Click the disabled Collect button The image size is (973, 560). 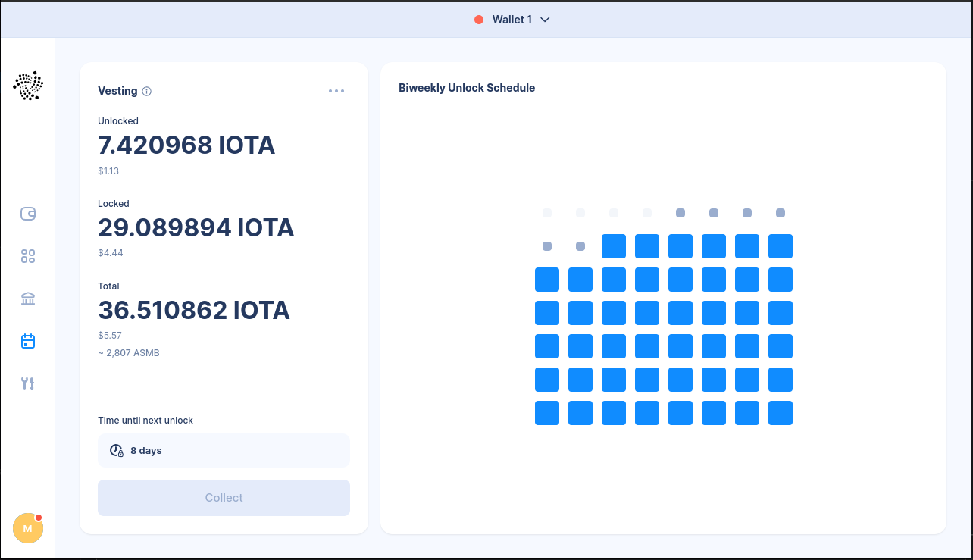click(x=224, y=498)
